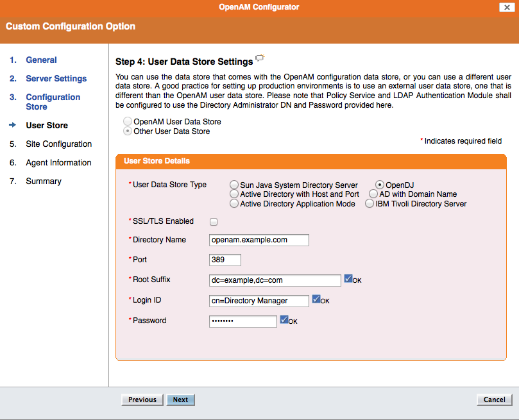This screenshot has height=420, width=519.
Task: Click into the Root Suffix field
Action: tap(275, 280)
